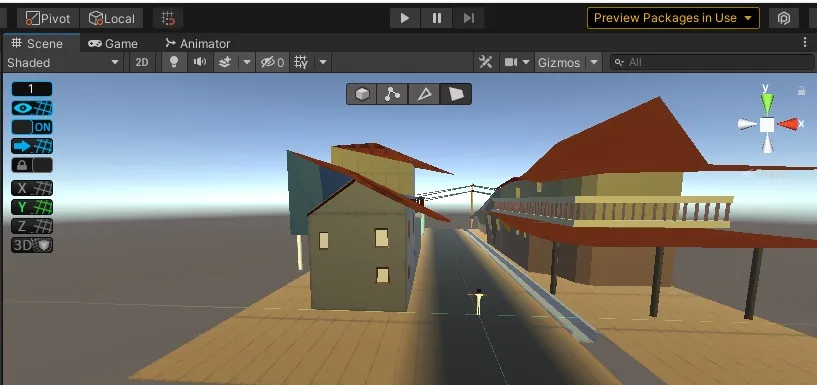Toggle ProGrids grid visibility eye icon
The image size is (817, 385).
32,108
